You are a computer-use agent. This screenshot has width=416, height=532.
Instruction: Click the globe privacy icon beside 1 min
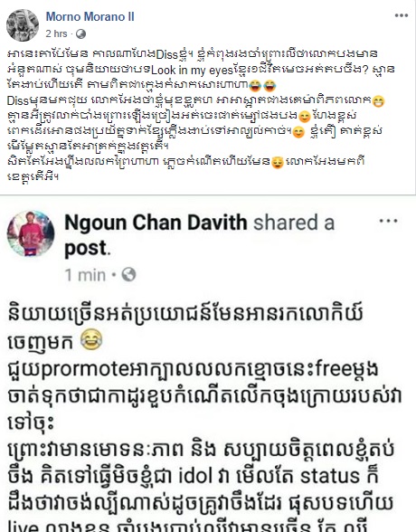pos(128,274)
